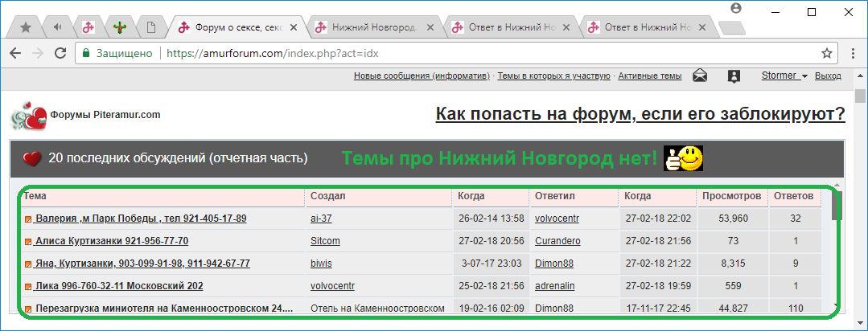Open the Chrome three-dot menu
The width and height of the screenshot is (868, 331).
tap(850, 54)
